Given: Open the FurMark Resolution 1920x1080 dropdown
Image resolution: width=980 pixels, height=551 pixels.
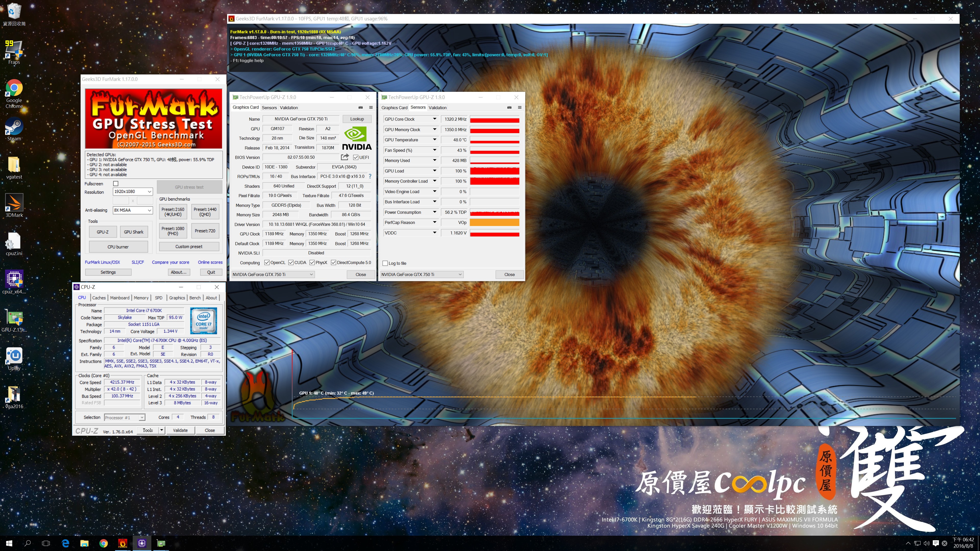Looking at the screenshot, I should pos(133,192).
